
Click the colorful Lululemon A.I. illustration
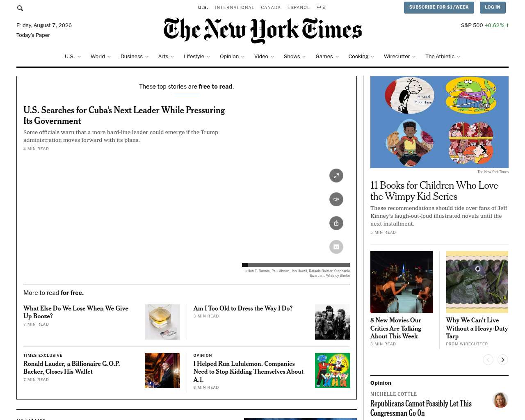[332, 371]
